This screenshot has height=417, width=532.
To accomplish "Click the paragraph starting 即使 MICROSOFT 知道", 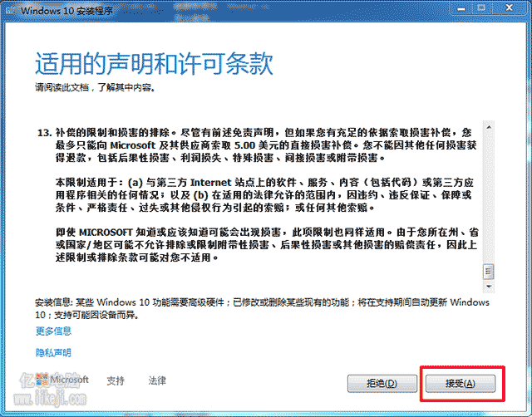I will [x=267, y=245].
